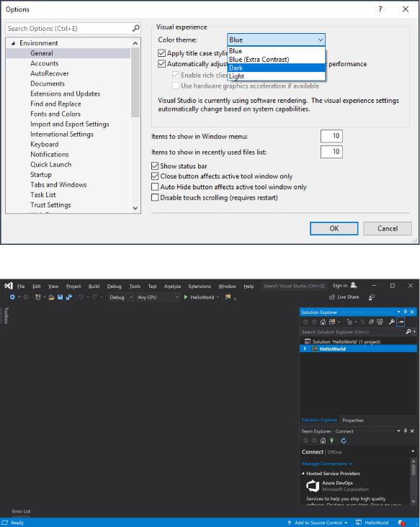This screenshot has height=527, width=420.
Task: Enable Disable touch scrolling checkbox
Action: pos(155,197)
